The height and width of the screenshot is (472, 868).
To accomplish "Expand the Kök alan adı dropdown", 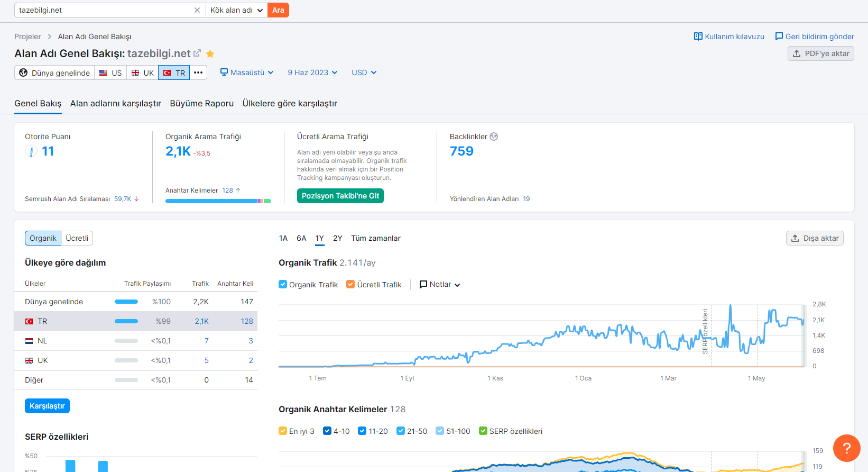I will pyautogui.click(x=236, y=10).
